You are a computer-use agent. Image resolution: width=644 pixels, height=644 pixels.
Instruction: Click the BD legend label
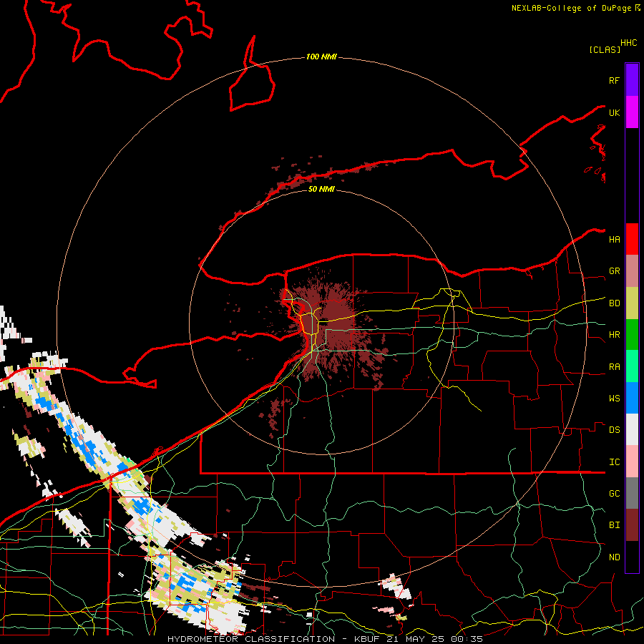click(614, 303)
